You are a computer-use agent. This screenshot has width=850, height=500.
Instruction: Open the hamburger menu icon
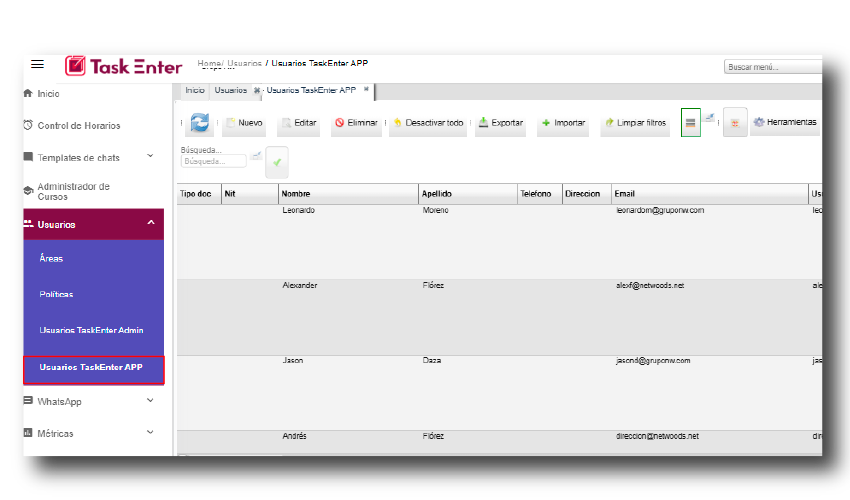pyautogui.click(x=38, y=64)
